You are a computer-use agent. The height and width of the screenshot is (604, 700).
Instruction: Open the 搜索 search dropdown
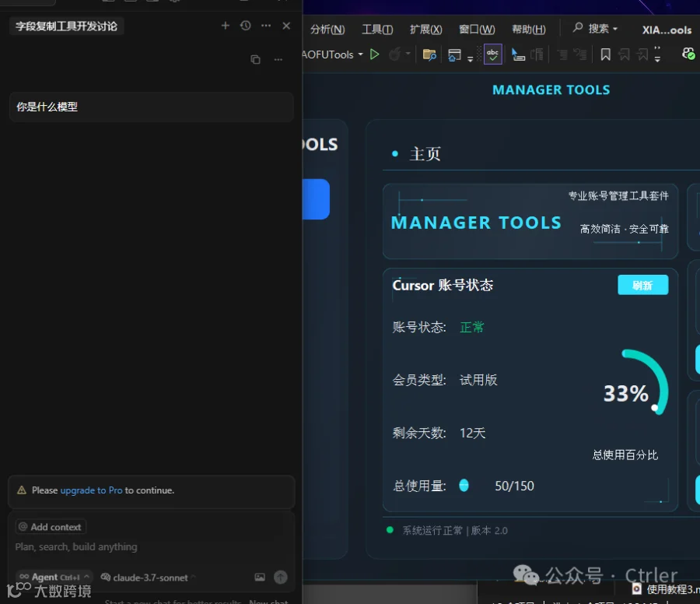tap(596, 29)
